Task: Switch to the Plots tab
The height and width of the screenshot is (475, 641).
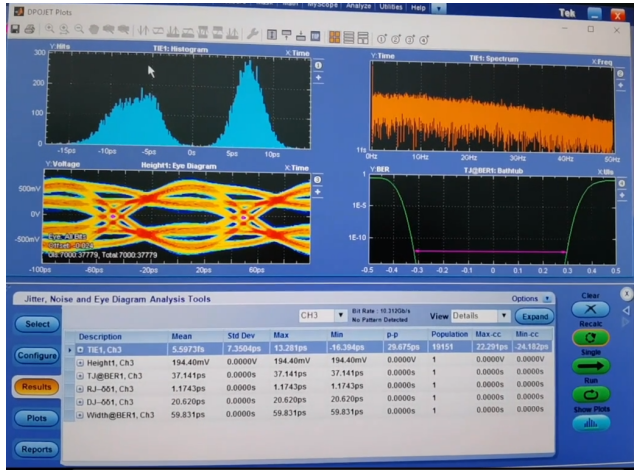Action: pyautogui.click(x=36, y=417)
